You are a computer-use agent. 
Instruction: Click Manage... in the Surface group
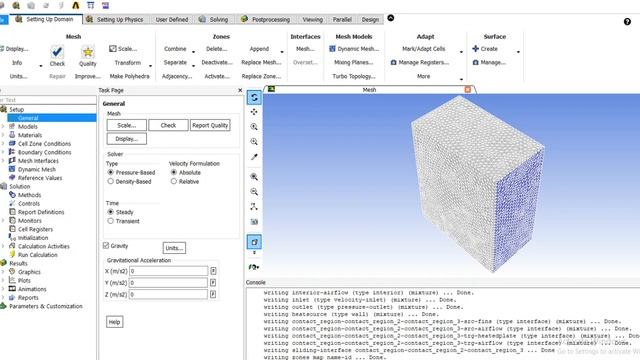click(489, 62)
